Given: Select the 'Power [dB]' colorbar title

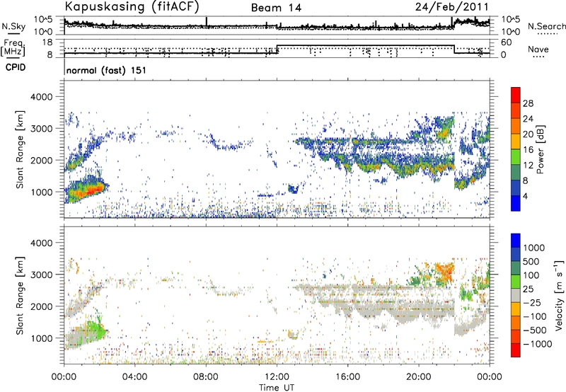Looking at the screenshot, I should (540, 149).
